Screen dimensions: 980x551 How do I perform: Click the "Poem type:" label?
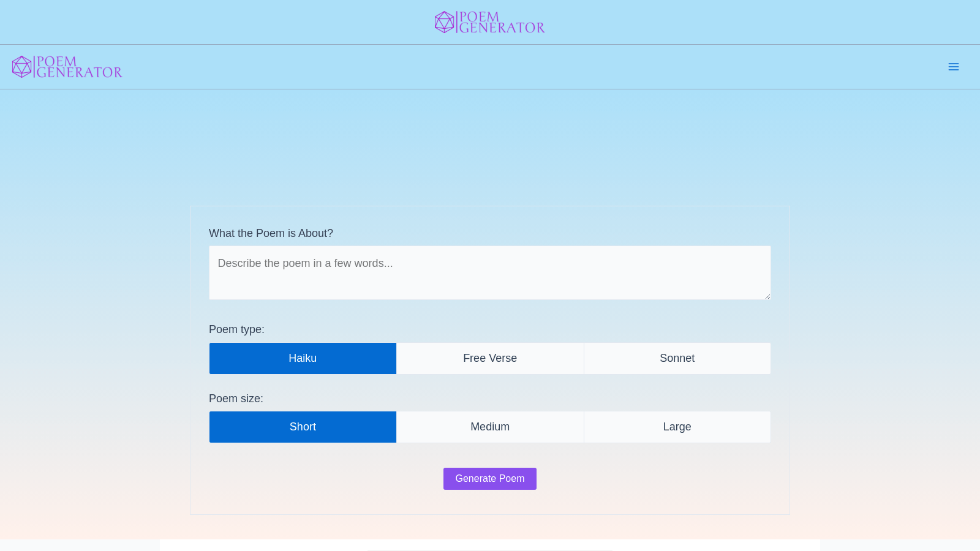point(236,329)
